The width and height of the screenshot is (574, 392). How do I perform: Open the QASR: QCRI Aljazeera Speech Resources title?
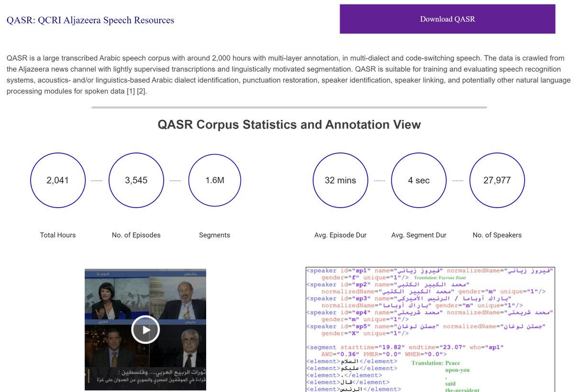(90, 20)
